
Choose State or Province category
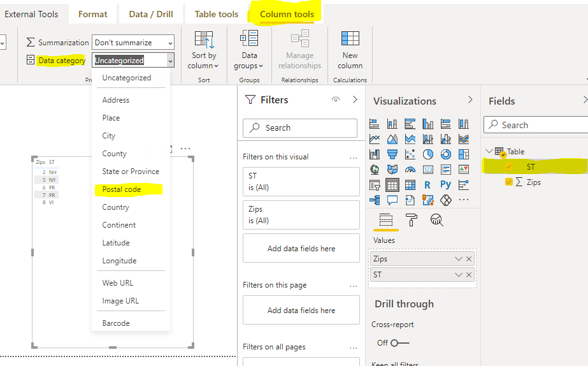click(x=131, y=171)
